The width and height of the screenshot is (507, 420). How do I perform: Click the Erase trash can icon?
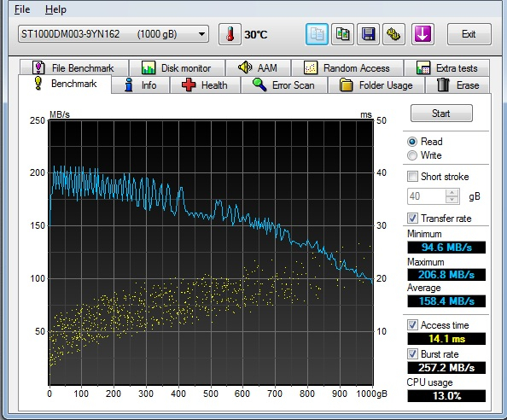443,85
